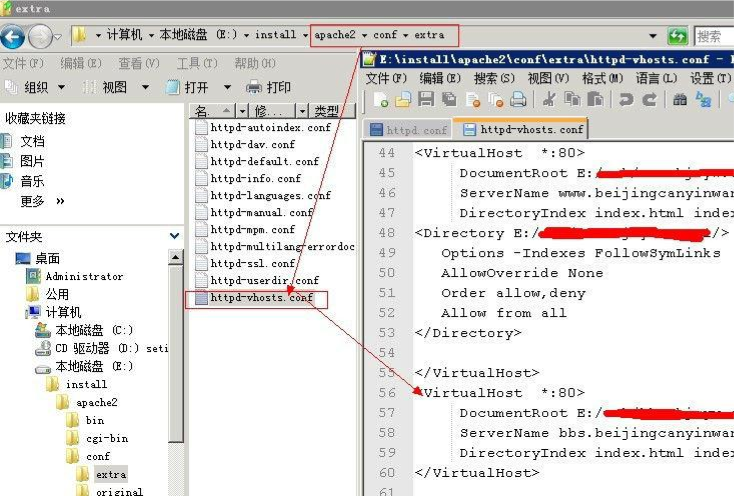
Task: Click the Redo arrow icon in Notepad++
Action: [648, 99]
